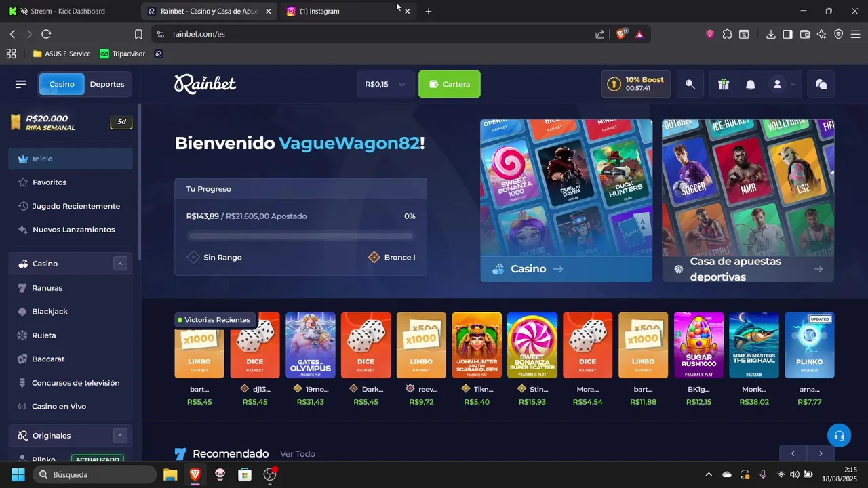Image resolution: width=868 pixels, height=488 pixels.
Task: Open volume control in system tray
Action: [794, 474]
